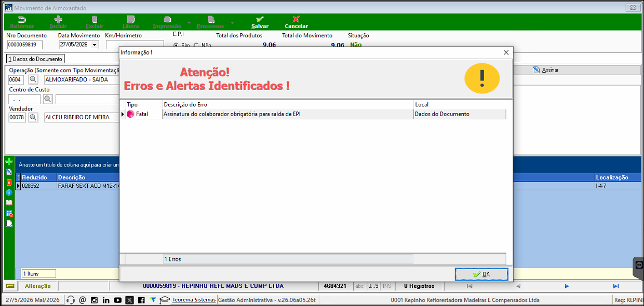Click the Incluir plus toolbar button
The height and width of the screenshot is (306, 644).
click(x=58, y=22)
